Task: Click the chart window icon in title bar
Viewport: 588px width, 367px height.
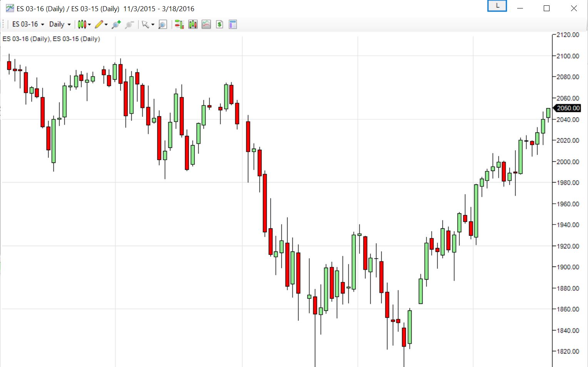Action: 10,8
